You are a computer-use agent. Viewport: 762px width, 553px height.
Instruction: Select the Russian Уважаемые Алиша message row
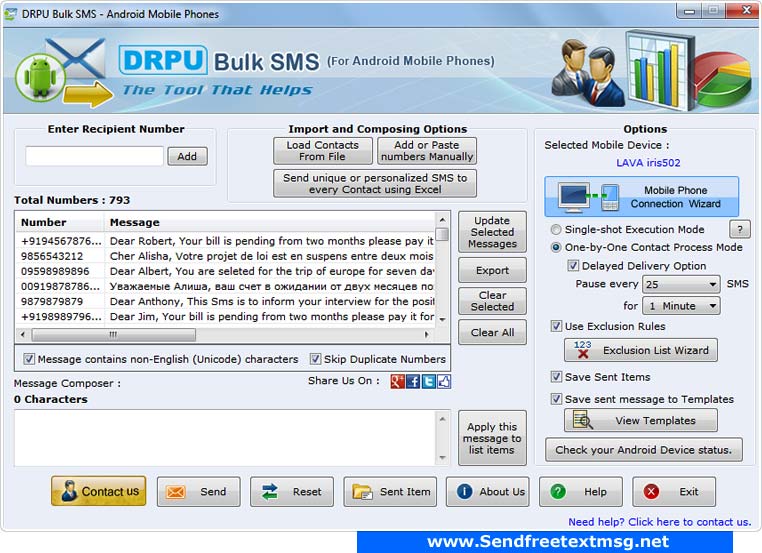[x=226, y=286]
